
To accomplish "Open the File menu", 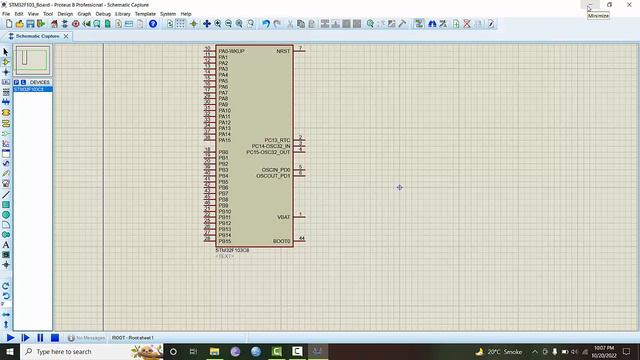I will tap(6, 14).
